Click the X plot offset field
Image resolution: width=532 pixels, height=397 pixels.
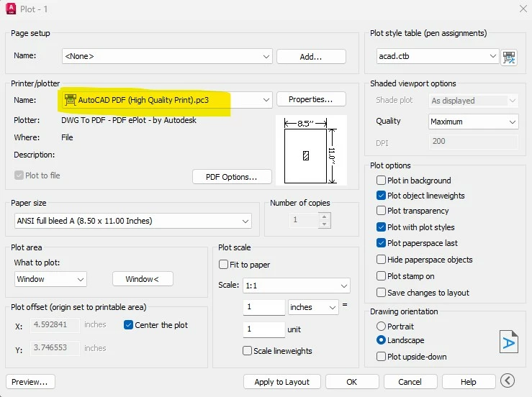coord(55,325)
